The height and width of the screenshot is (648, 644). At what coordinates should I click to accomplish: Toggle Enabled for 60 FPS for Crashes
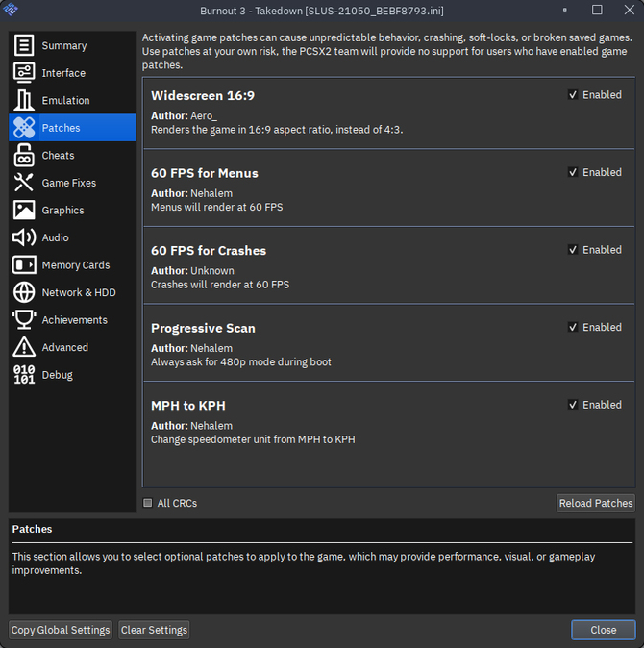pos(573,250)
